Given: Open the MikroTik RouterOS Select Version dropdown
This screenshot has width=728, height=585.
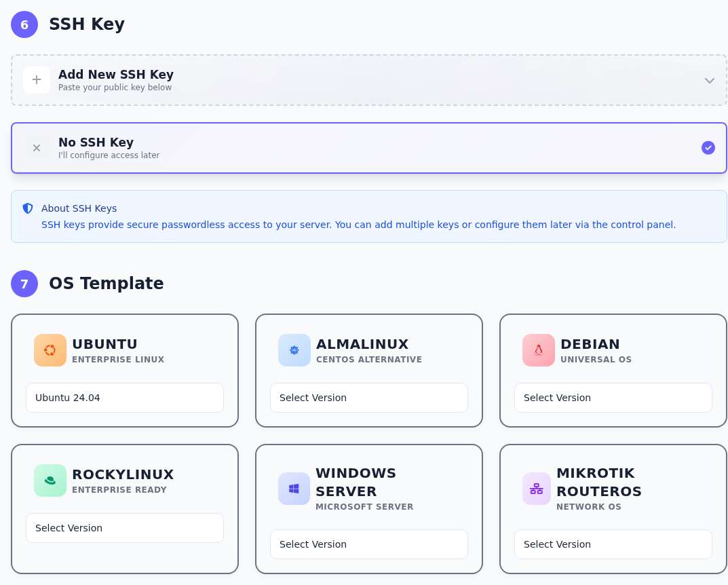Looking at the screenshot, I should [613, 544].
